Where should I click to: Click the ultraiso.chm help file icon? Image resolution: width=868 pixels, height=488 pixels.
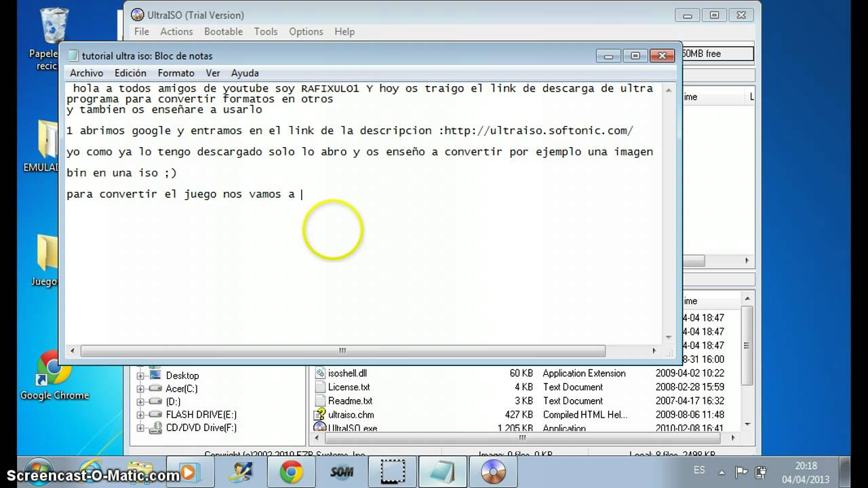point(320,414)
